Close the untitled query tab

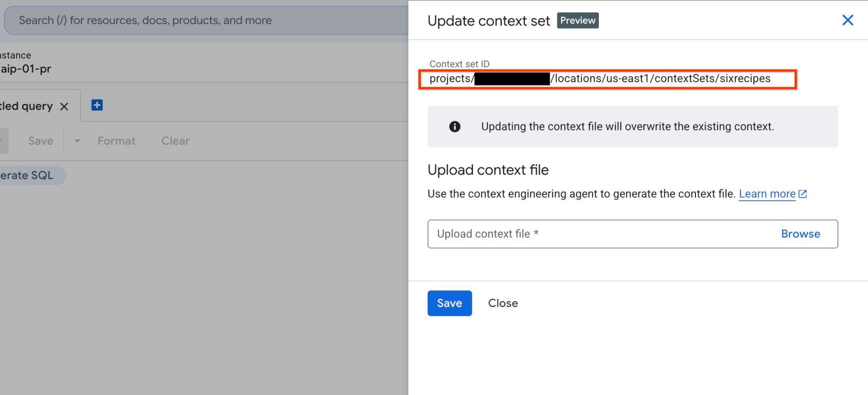coord(64,106)
